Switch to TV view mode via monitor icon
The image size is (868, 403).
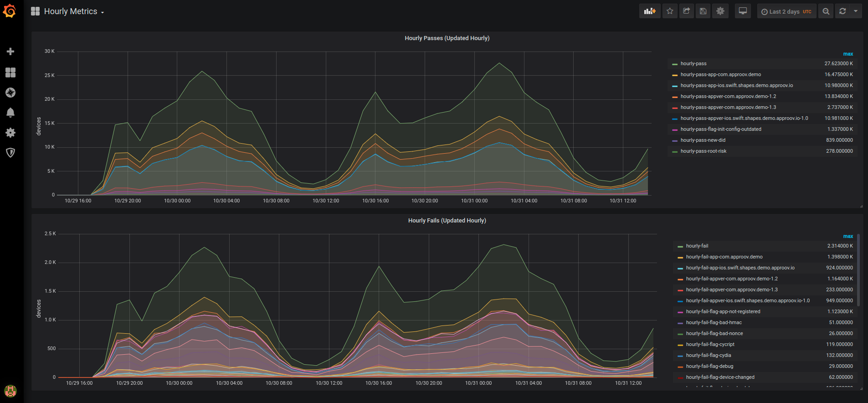click(x=743, y=11)
